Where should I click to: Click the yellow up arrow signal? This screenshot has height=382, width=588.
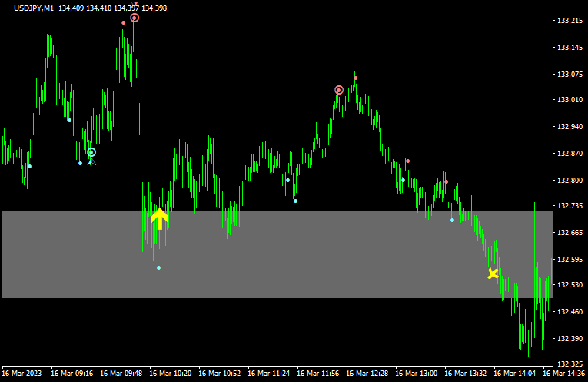pos(159,219)
